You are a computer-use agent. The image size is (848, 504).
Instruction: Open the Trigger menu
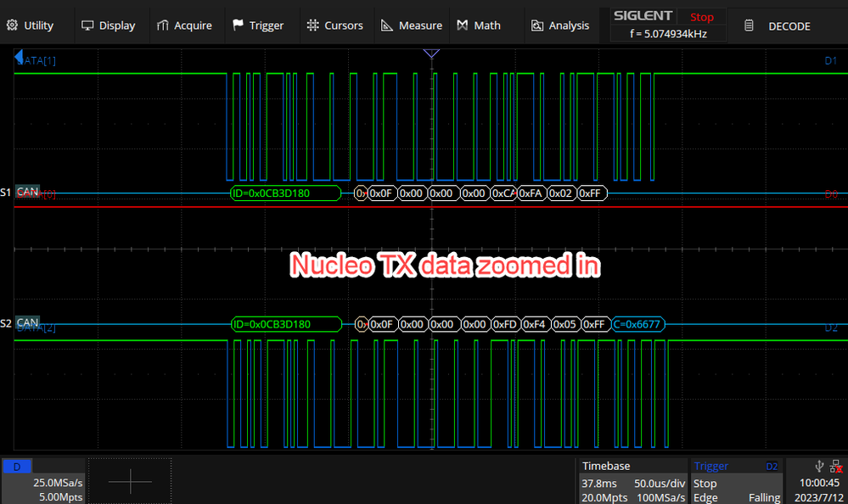[x=259, y=25]
